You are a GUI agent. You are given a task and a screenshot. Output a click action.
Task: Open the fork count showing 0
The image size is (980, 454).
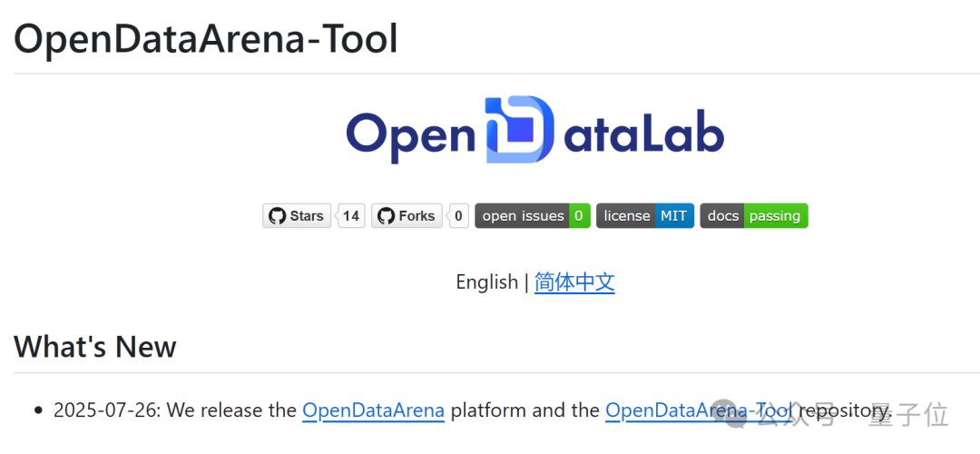point(458,216)
